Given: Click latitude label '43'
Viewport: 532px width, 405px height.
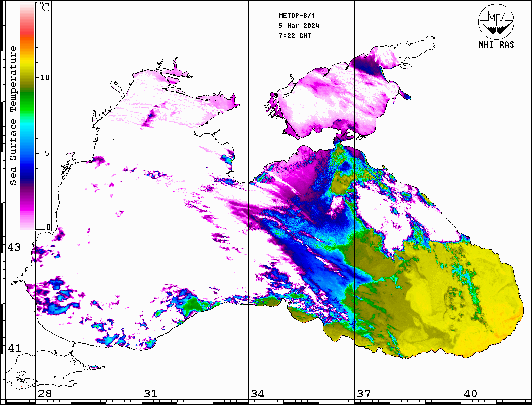Looking at the screenshot, I should pos(14,247).
